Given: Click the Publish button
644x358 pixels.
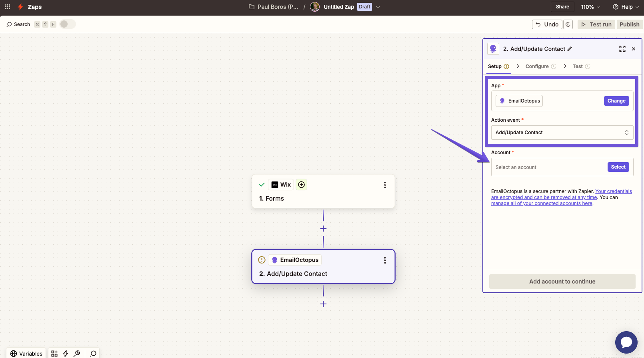Looking at the screenshot, I should pos(630,24).
